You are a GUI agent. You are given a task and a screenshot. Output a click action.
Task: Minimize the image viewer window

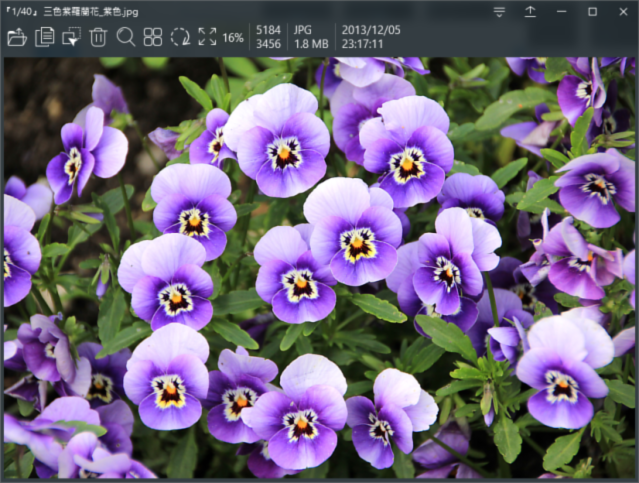point(562,12)
